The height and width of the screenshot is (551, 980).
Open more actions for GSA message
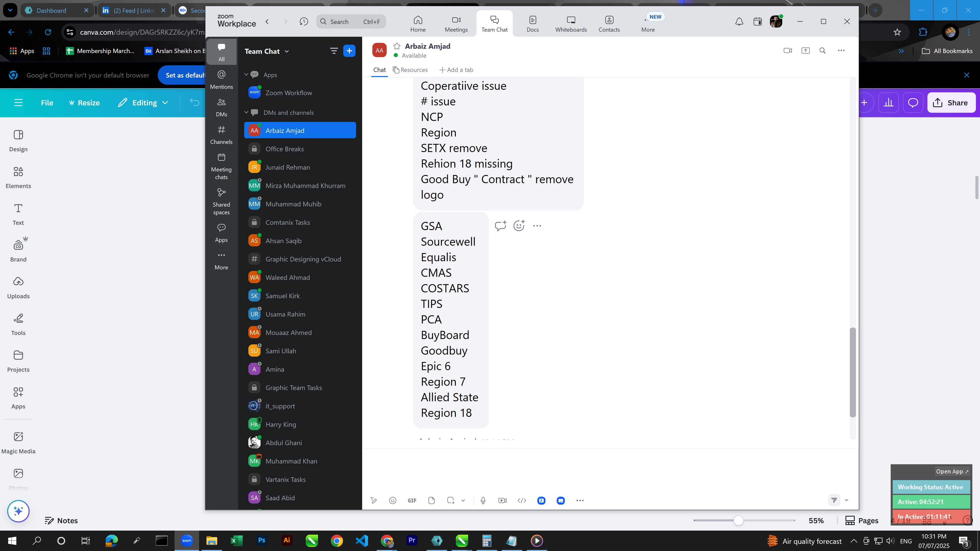(537, 226)
